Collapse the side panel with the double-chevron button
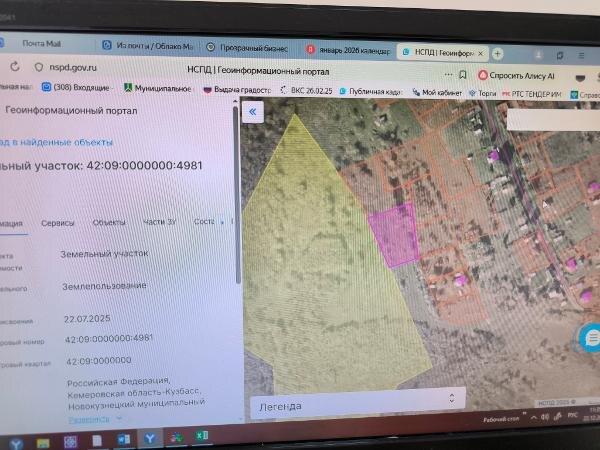Screen dimensions: 600x450 point(253,112)
